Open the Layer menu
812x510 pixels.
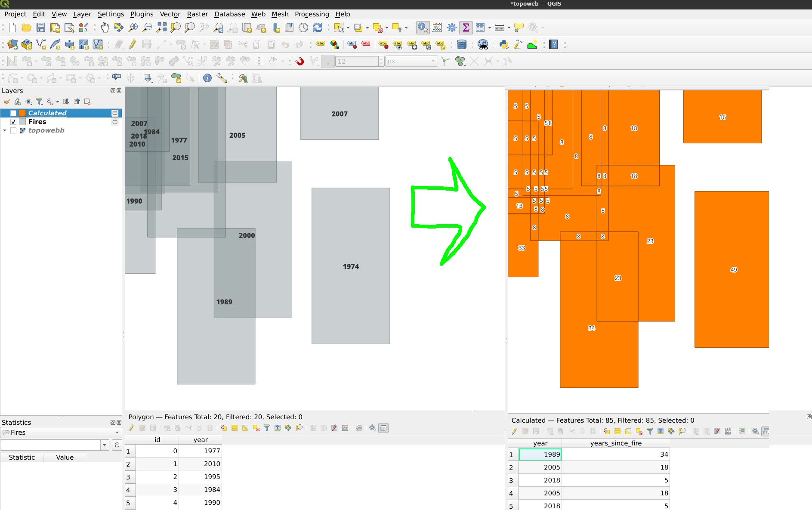[82, 14]
